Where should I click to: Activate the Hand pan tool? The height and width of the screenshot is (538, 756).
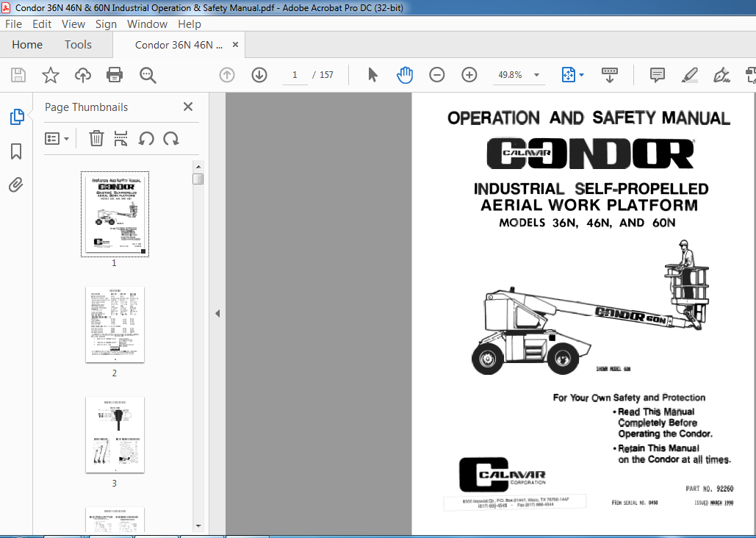coord(405,75)
